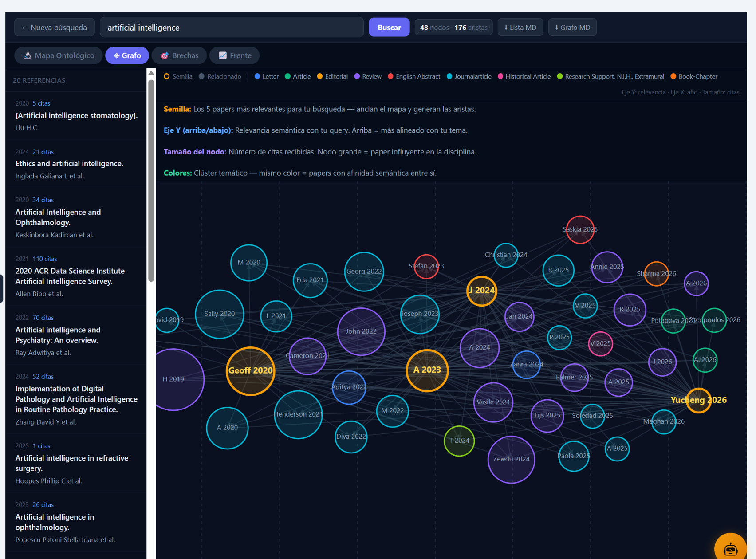Click the 110 citas count
The image size is (756, 559).
click(x=45, y=259)
